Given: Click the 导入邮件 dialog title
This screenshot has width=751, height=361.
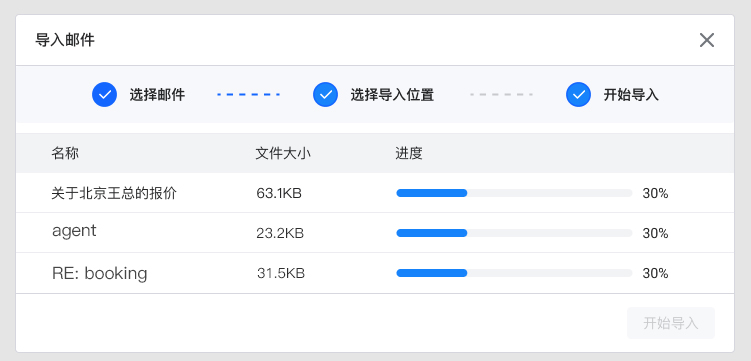Looking at the screenshot, I should pyautogui.click(x=65, y=40).
